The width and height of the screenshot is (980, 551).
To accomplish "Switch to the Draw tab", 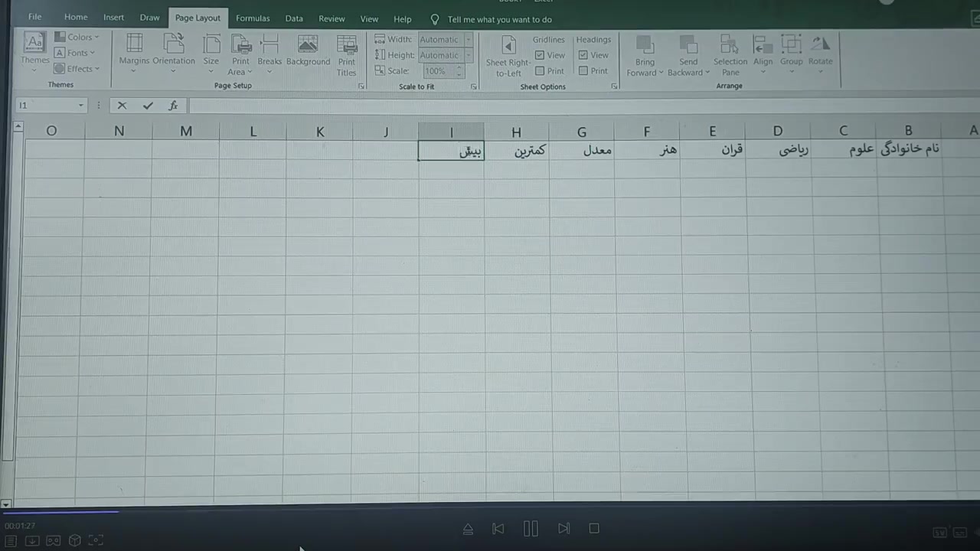I will coord(150,18).
